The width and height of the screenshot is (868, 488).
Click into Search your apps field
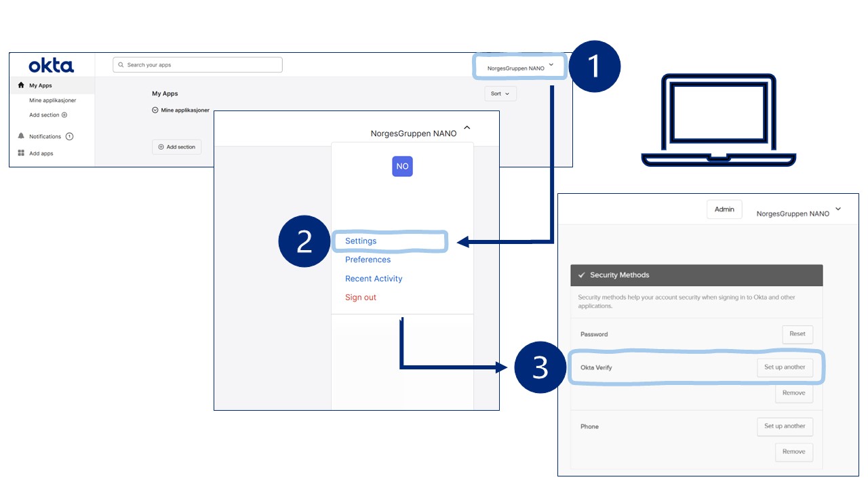(x=197, y=64)
